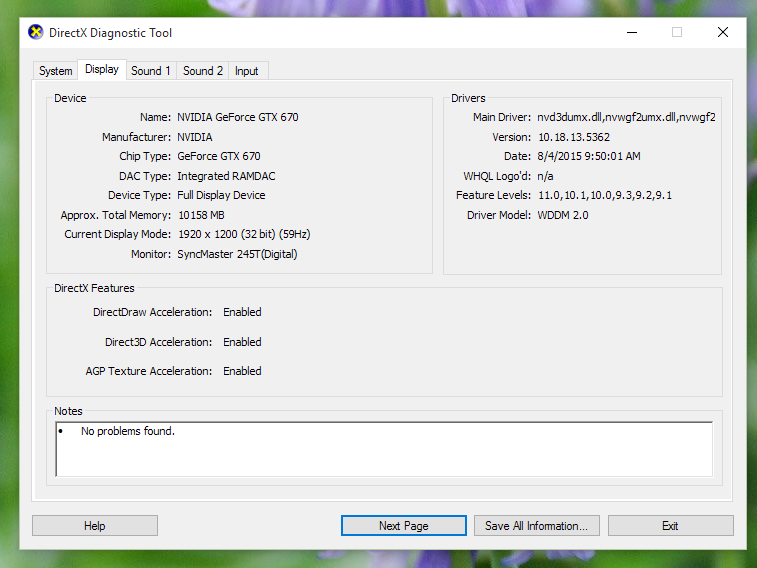Click the device Name value NVIDIA GeForce GTX 670
The height and width of the screenshot is (568, 757).
pos(238,117)
